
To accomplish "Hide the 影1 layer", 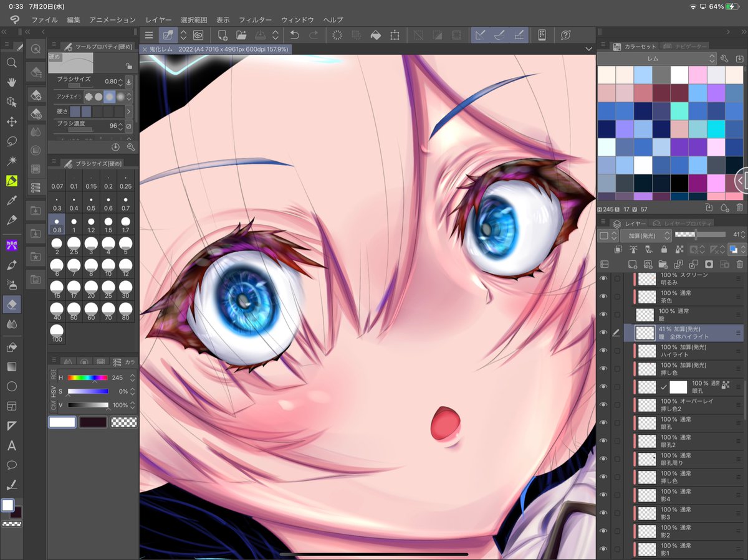I will [603, 549].
